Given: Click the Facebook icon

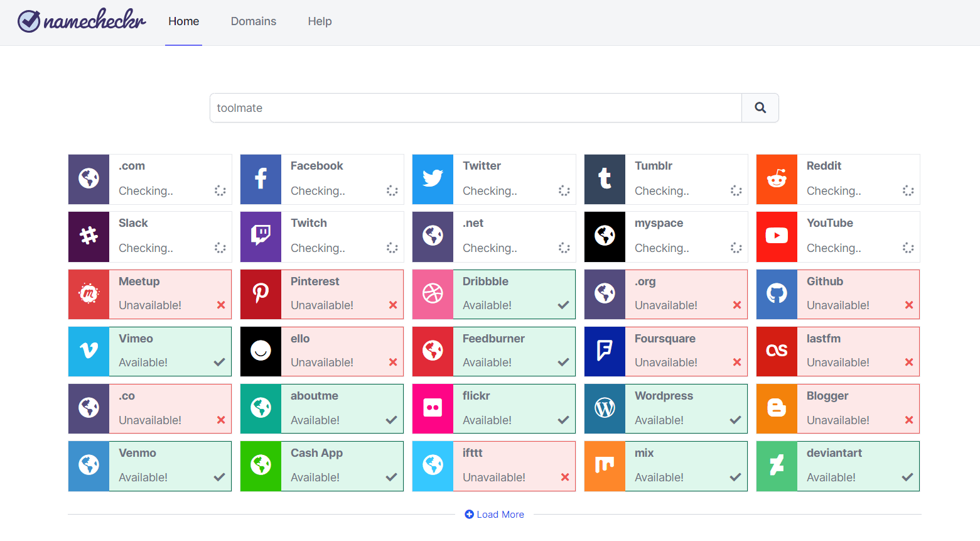Looking at the screenshot, I should [x=260, y=179].
